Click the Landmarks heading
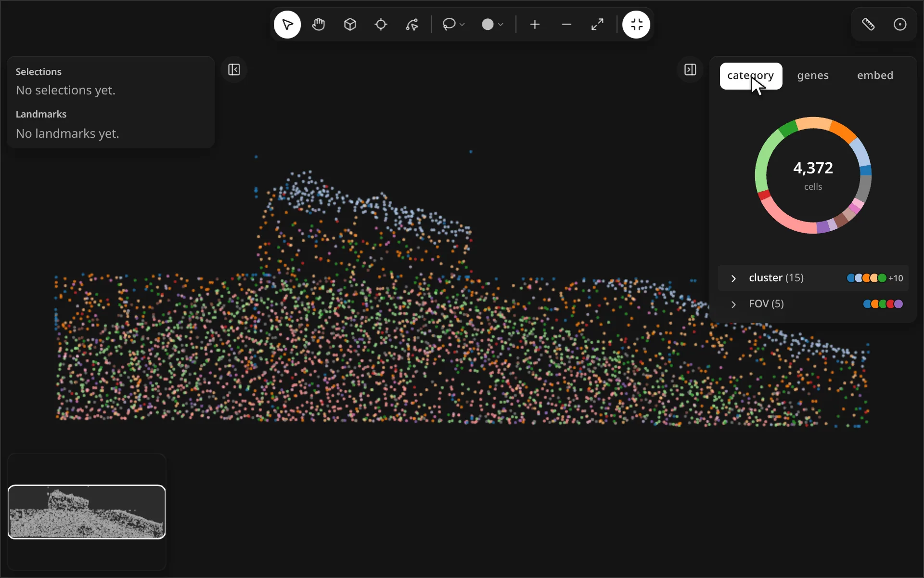Screen dimensions: 924x578 click(41, 114)
